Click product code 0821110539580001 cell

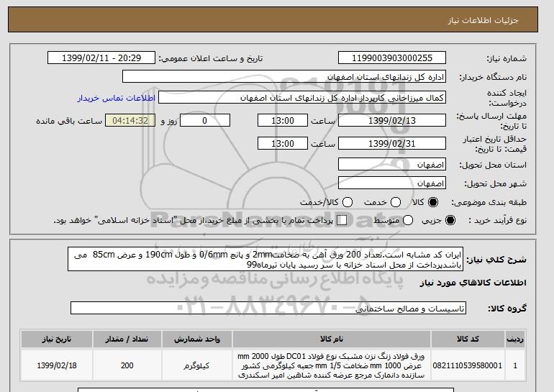(468, 365)
